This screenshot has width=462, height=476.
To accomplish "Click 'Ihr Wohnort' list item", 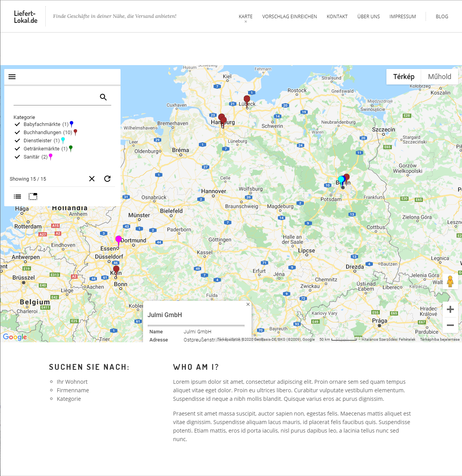I will pyautogui.click(x=72, y=382).
